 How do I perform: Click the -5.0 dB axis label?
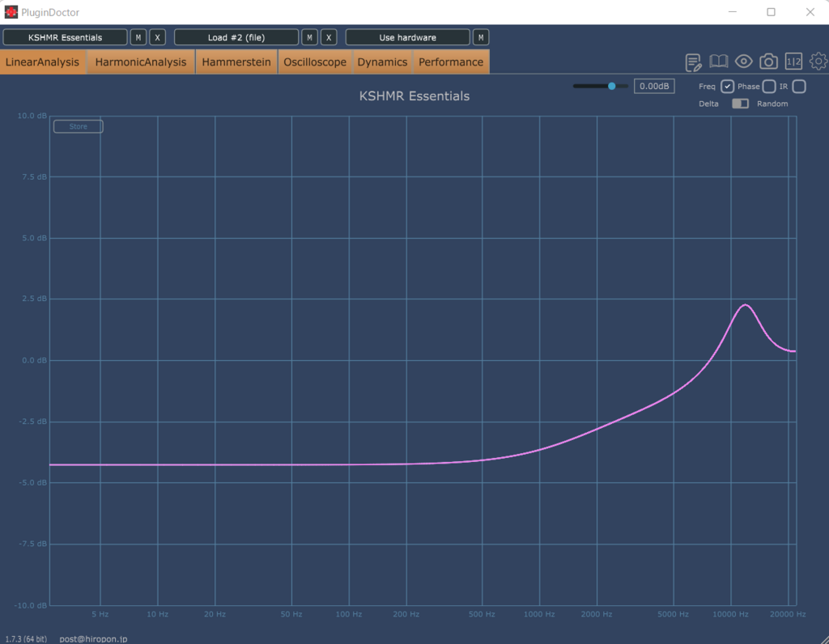[32, 482]
